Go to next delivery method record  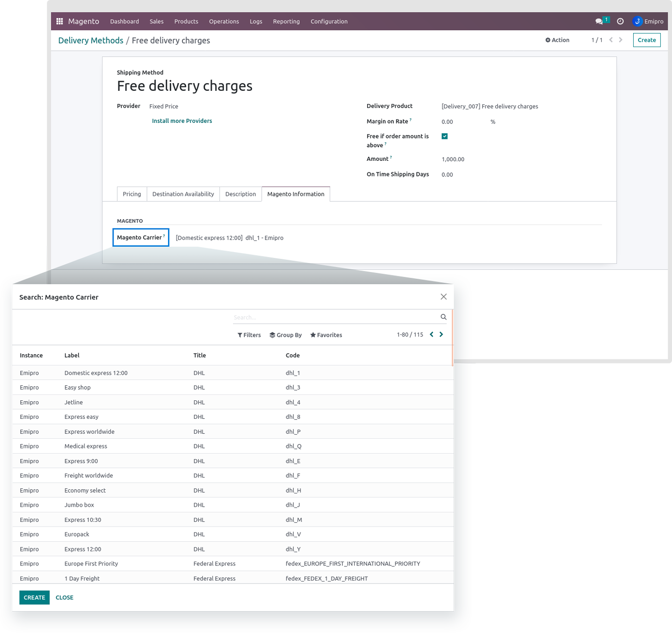coord(621,40)
